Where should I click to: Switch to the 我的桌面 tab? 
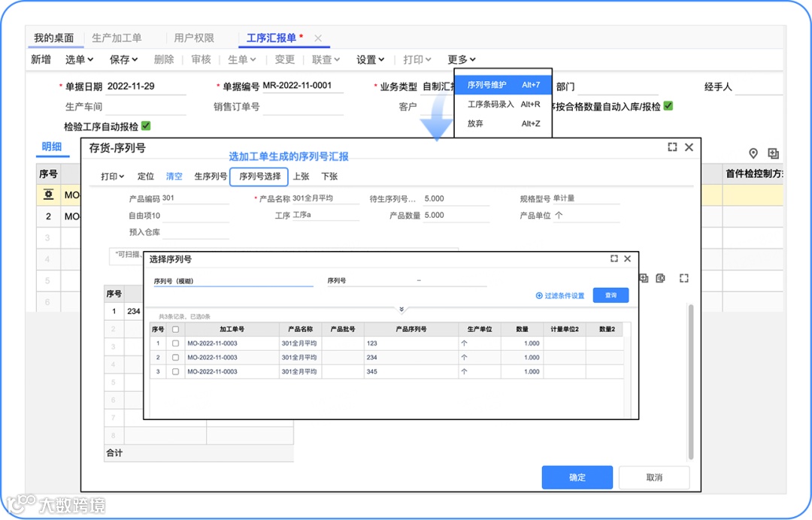[x=54, y=38]
